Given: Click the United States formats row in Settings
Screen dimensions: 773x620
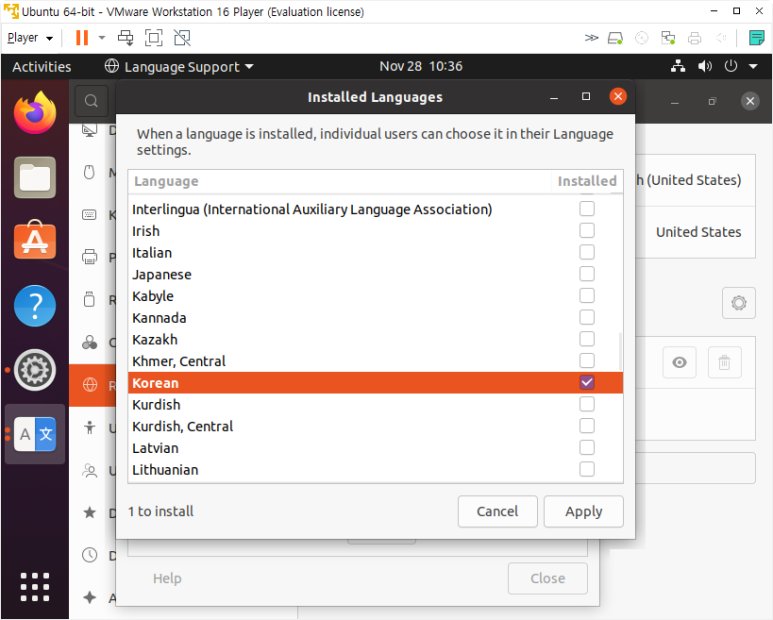Looking at the screenshot, I should 695,232.
